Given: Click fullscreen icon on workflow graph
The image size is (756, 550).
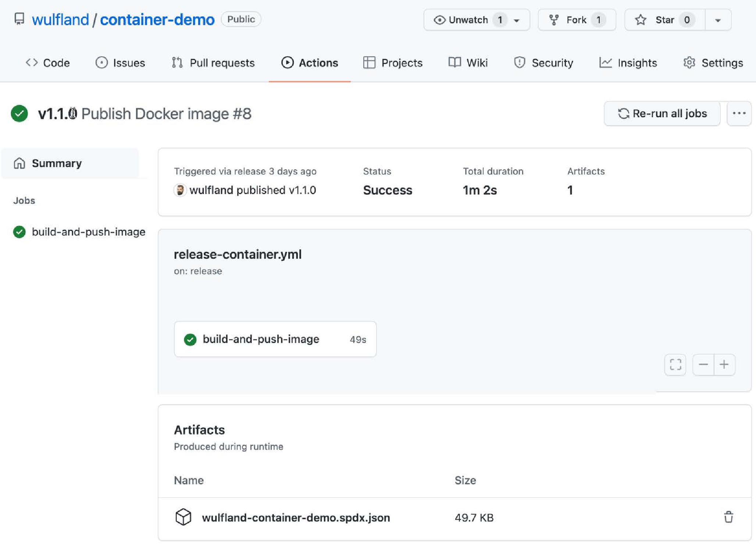Looking at the screenshot, I should tap(675, 364).
